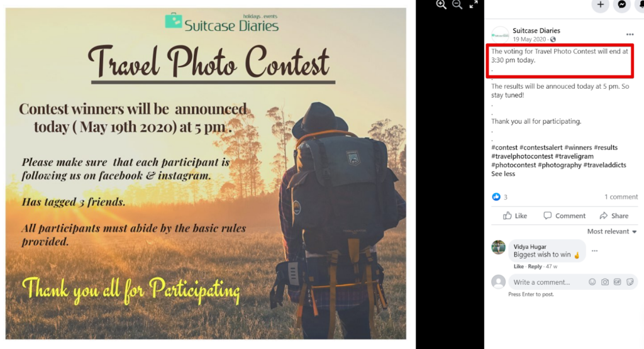Focus the Write a comment field
The width and height of the screenshot is (644, 349).
(547, 282)
